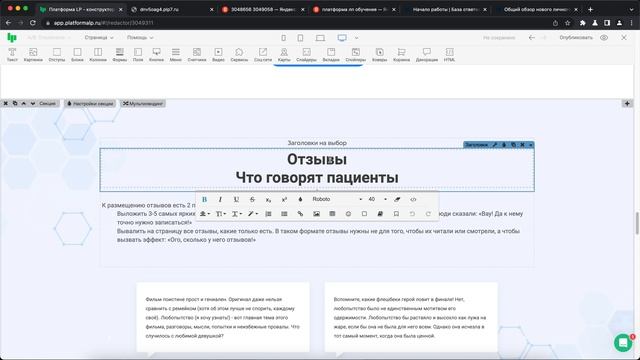Delete the section with the X
Screen dimensions: 640x360
click(6, 104)
